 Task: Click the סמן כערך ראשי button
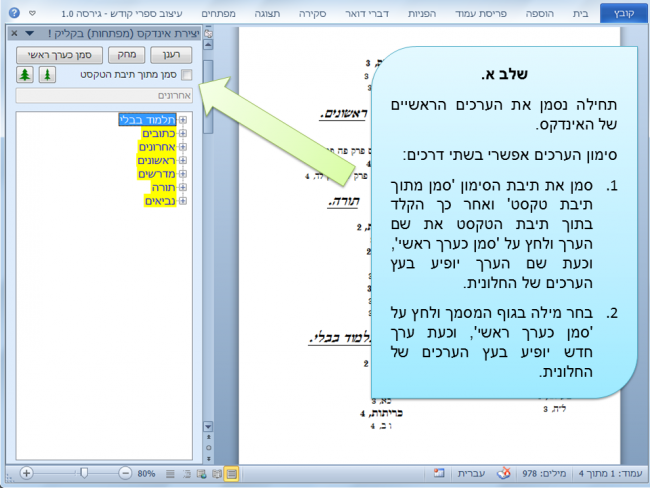59,55
